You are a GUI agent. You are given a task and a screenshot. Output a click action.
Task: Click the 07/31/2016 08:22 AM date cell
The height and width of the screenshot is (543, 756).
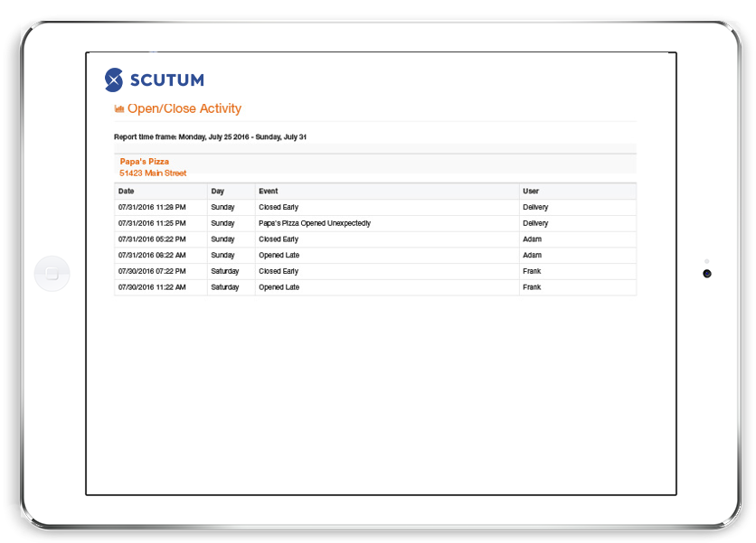pos(152,256)
